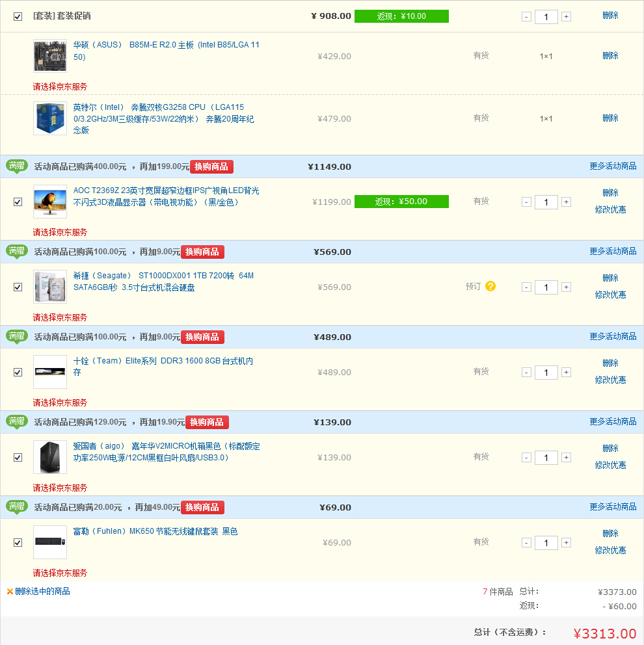Click 换购商品 in the ¥139.00 promotion row
The image size is (644, 645).
tap(207, 422)
